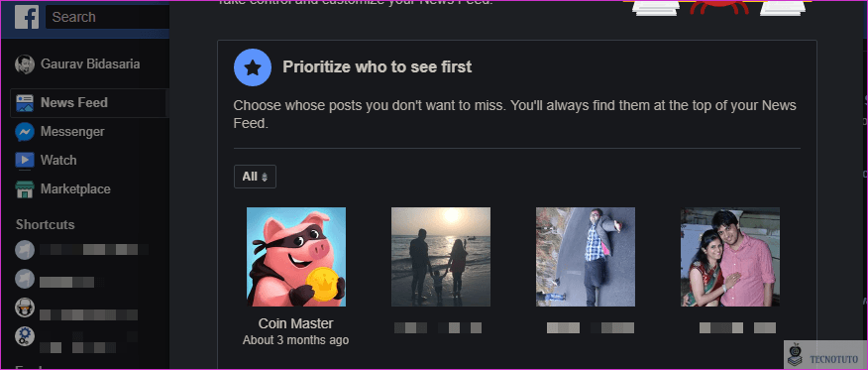868x370 pixels.
Task: Select the beach sunset family photo
Action: [x=441, y=257]
